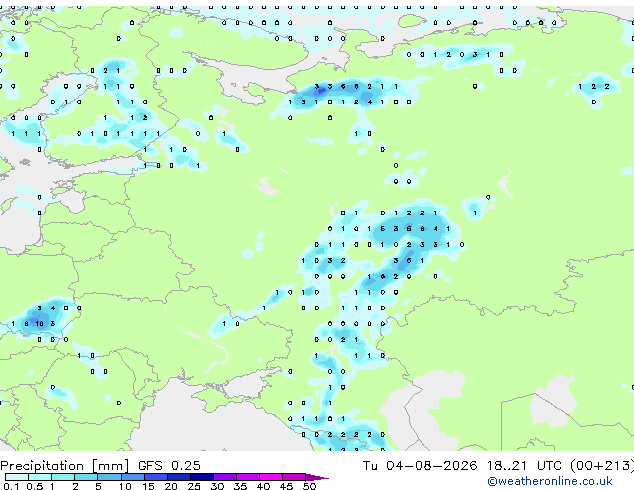Click the legend scale label "50"
The height and width of the screenshot is (490, 634).
310,486
